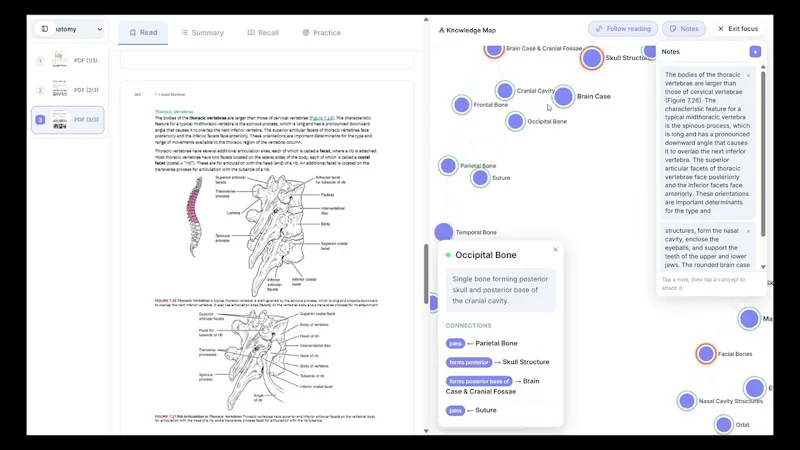Toggle the Notes panel button
This screenshot has height=450, width=800.
click(684, 29)
